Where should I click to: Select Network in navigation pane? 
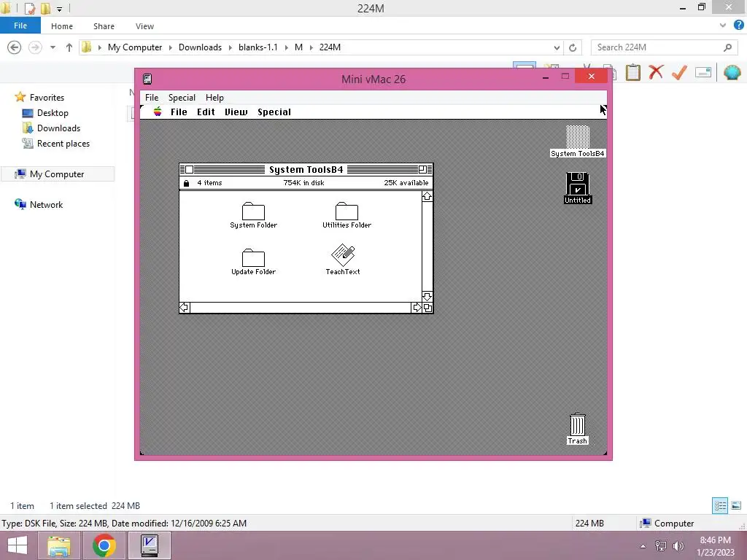coord(46,204)
